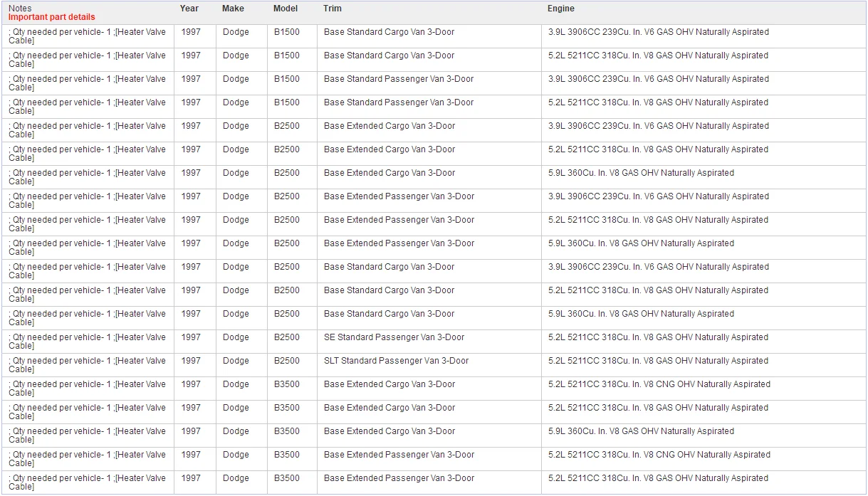Screen dimensions: 868x496
Task: Click B3500 model in Extended Cargo 5.9L row
Action: pos(287,431)
